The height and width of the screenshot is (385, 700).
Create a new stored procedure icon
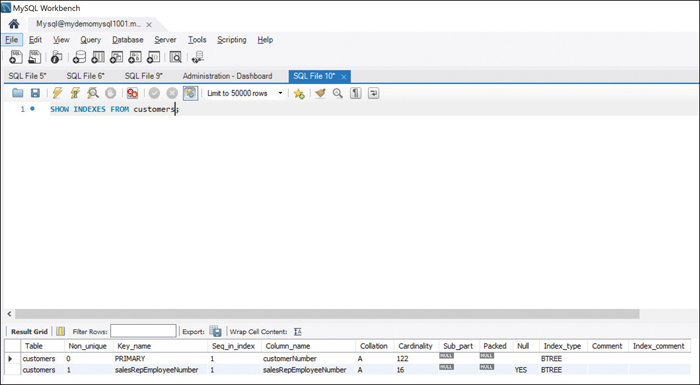135,57
